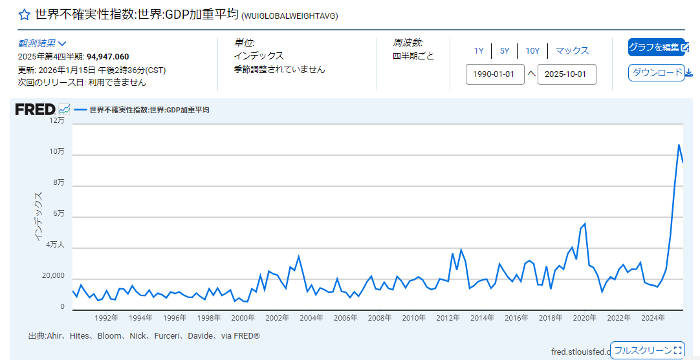This screenshot has width=700, height=360.
Task: Click the latest value 94,947.060
Action: 108,57
